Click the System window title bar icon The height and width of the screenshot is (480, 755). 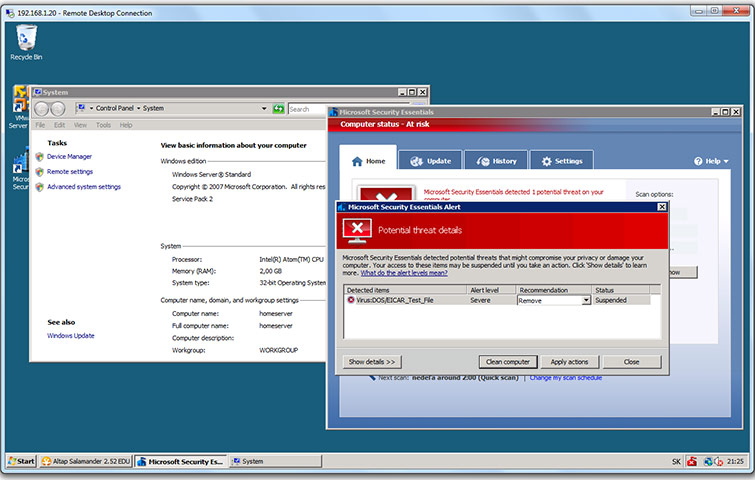pyautogui.click(x=38, y=92)
